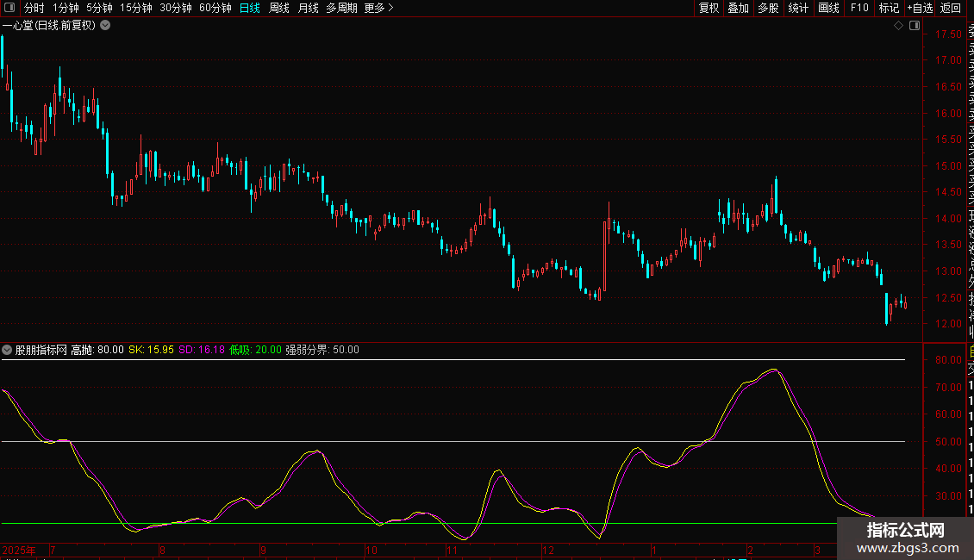
Task: Switch to 周线 weekly chart
Action: pyautogui.click(x=279, y=8)
